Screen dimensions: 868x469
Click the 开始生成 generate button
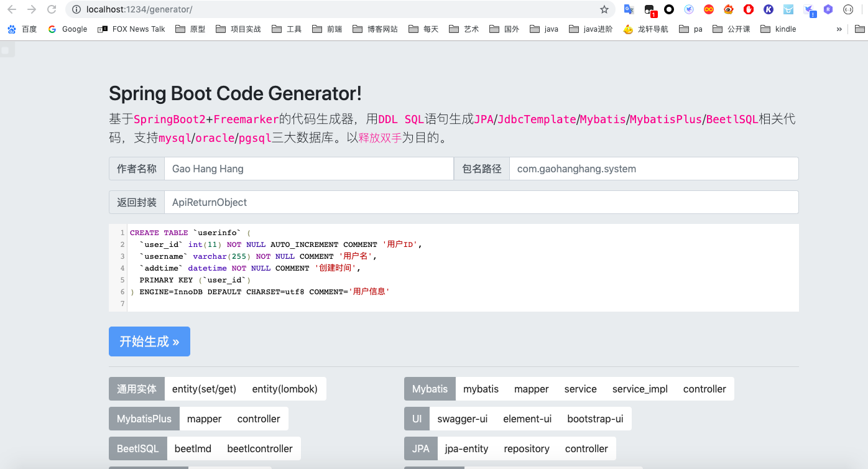(x=149, y=341)
